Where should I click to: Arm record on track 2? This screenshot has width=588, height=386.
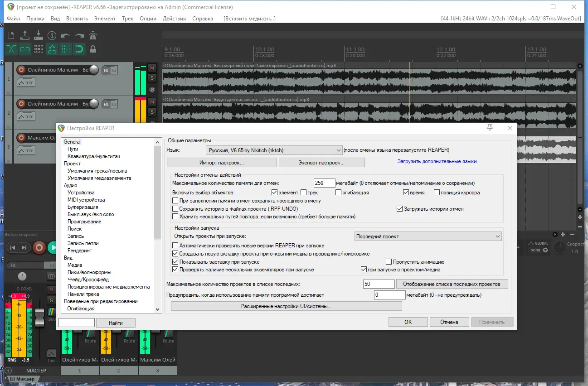pyautogui.click(x=21, y=104)
